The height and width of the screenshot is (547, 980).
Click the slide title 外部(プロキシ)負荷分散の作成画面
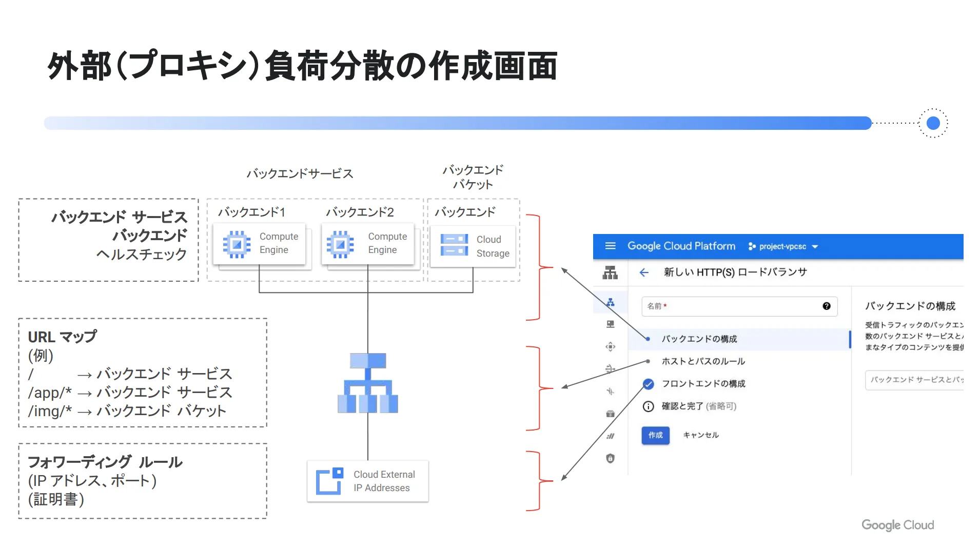303,66
